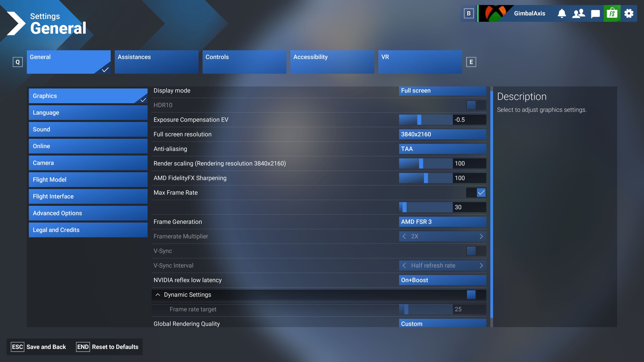This screenshot has width=644, height=362.
Task: Adjust the Frame rate target slider
Action: pos(426,309)
